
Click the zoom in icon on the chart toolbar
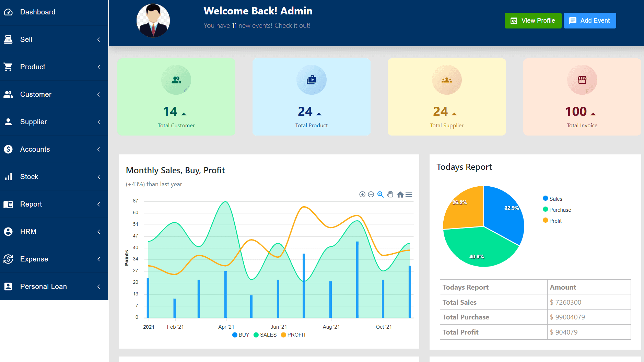point(362,195)
